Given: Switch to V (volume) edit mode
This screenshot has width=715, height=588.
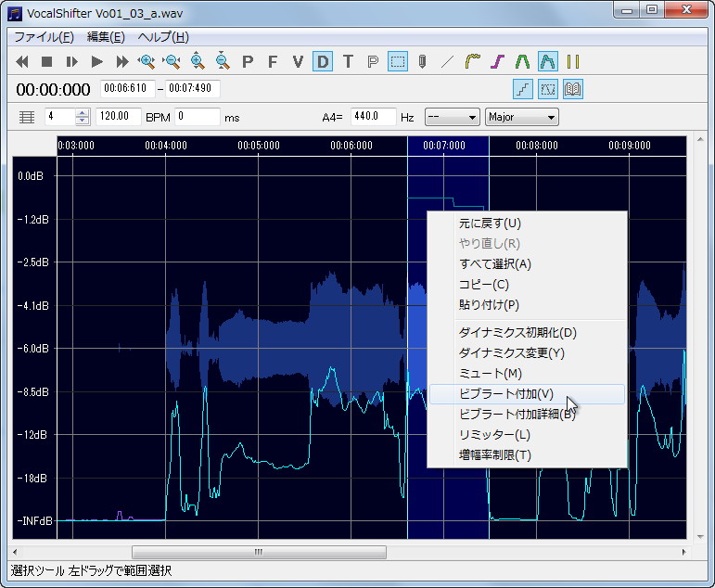Looking at the screenshot, I should pos(298,61).
